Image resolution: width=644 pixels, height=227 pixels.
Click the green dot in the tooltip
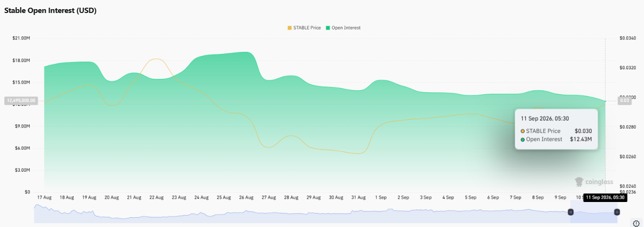click(523, 139)
